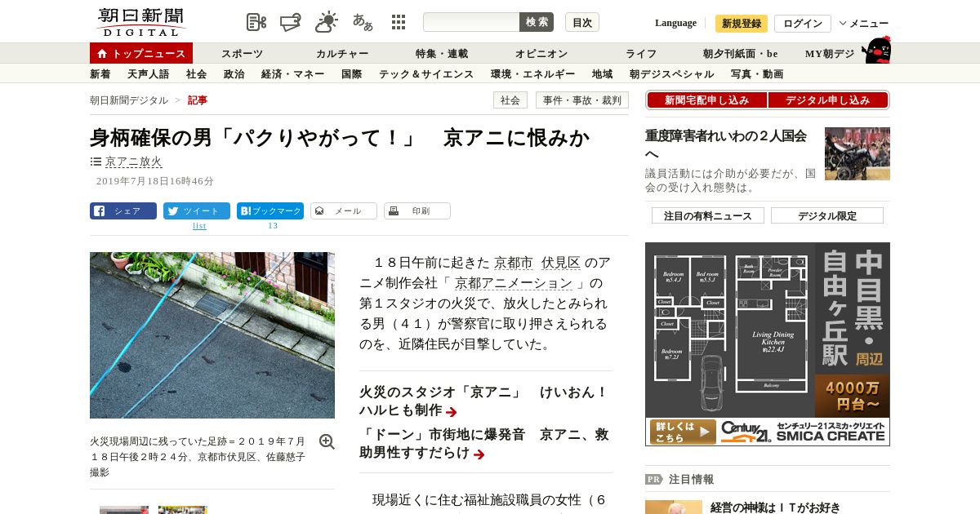
Task: Open the 京アニ放火 topic link
Action: pyautogui.click(x=134, y=162)
